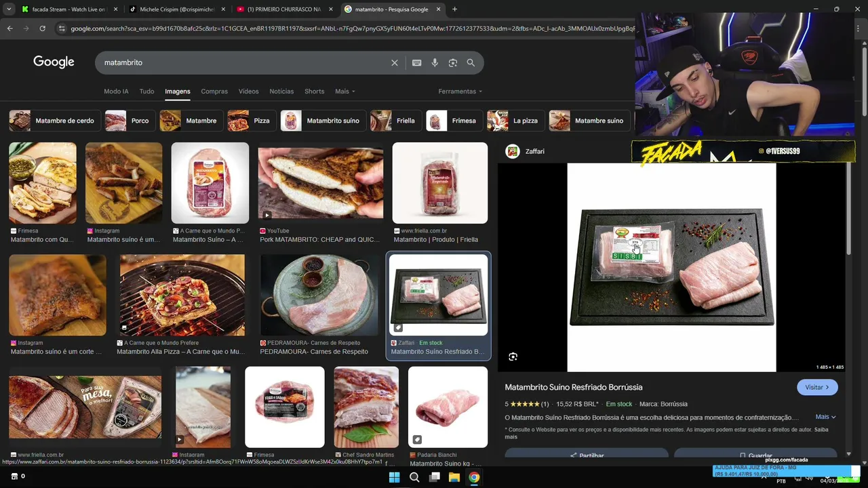Open Zaffari source link above preview

coord(534,151)
